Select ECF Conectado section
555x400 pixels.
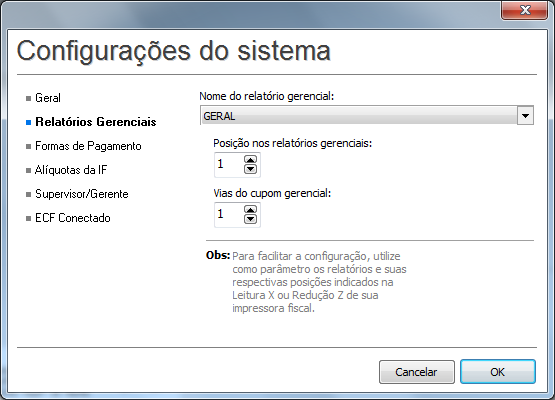(73, 218)
